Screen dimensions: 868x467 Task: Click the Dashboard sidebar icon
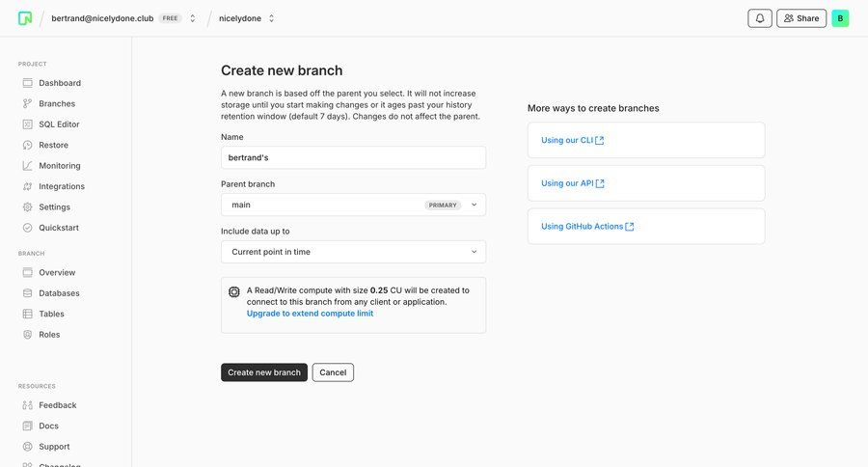[x=28, y=83]
